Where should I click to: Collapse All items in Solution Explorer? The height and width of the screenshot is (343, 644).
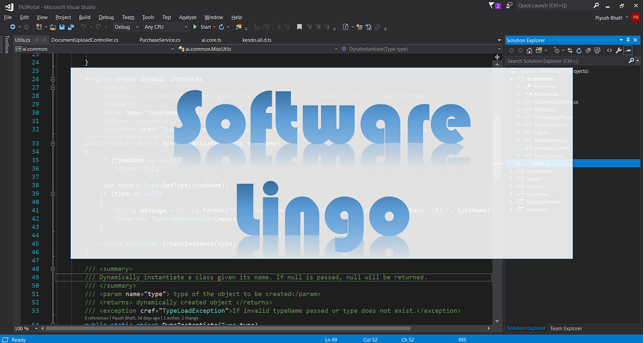click(x=588, y=50)
